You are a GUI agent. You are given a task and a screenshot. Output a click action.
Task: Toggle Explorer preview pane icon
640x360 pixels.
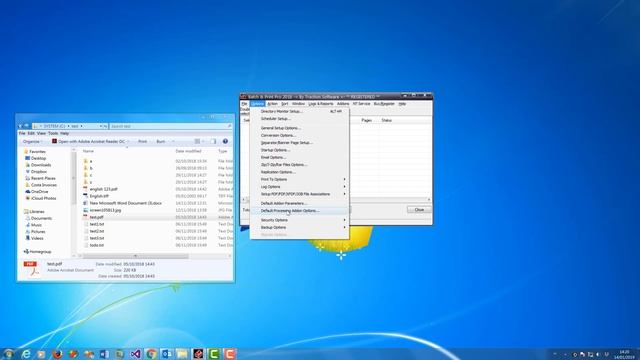point(213,141)
